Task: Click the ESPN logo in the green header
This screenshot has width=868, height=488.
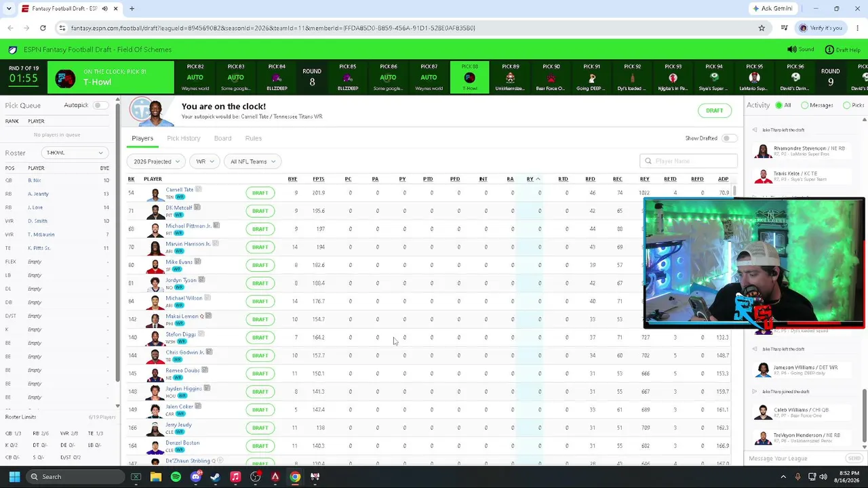Action: pyautogui.click(x=13, y=49)
